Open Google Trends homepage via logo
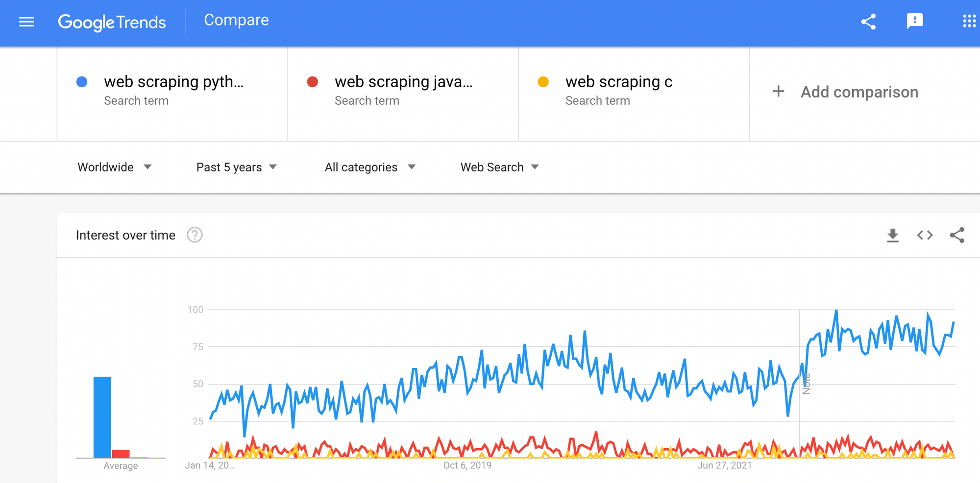Viewport: 980px width, 483px height. (x=112, y=22)
